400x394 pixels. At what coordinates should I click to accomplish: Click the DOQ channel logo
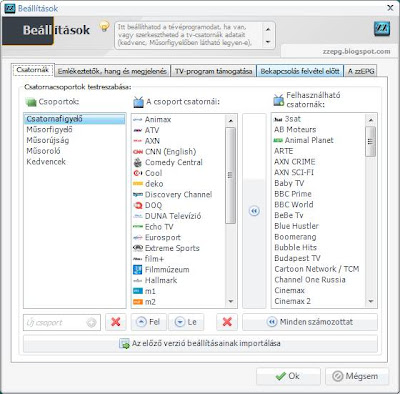[x=138, y=205]
